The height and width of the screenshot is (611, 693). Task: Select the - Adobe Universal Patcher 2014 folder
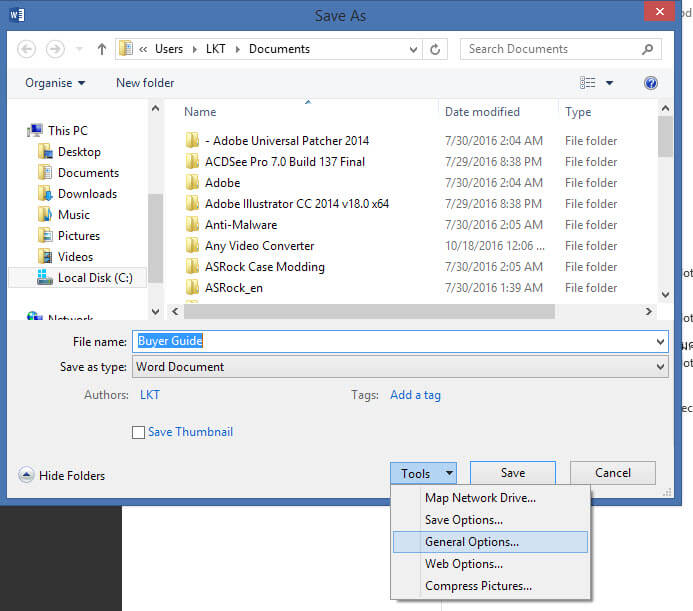coord(287,141)
